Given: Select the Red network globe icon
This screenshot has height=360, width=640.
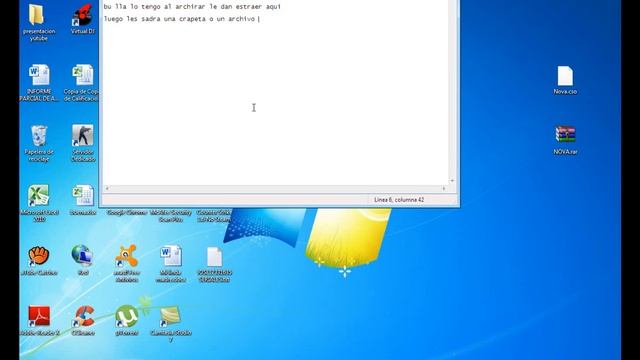Looking at the screenshot, I should (x=83, y=256).
